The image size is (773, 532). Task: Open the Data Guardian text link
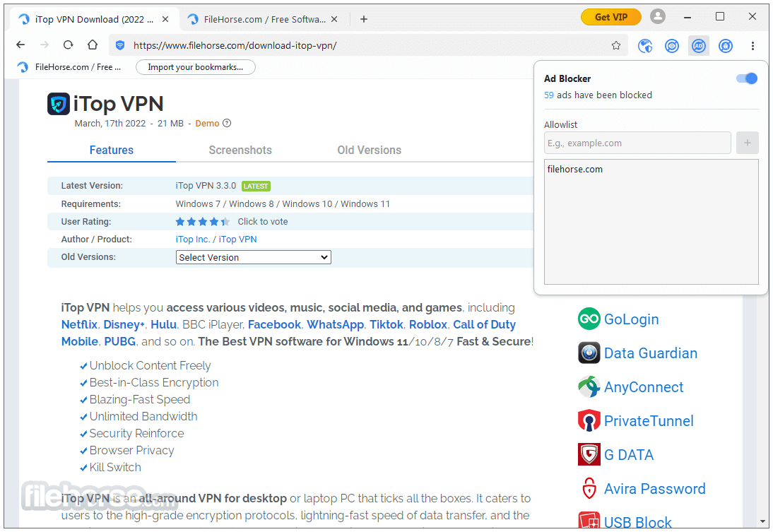click(651, 353)
